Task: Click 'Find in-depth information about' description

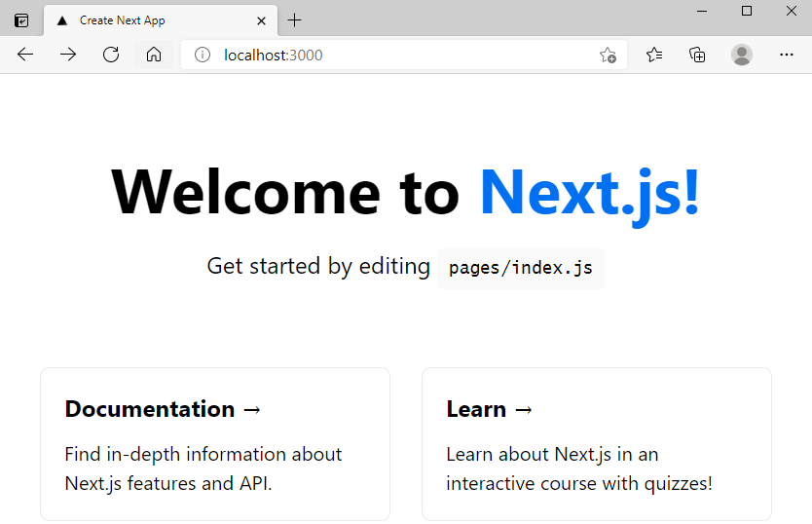Action: point(203,455)
